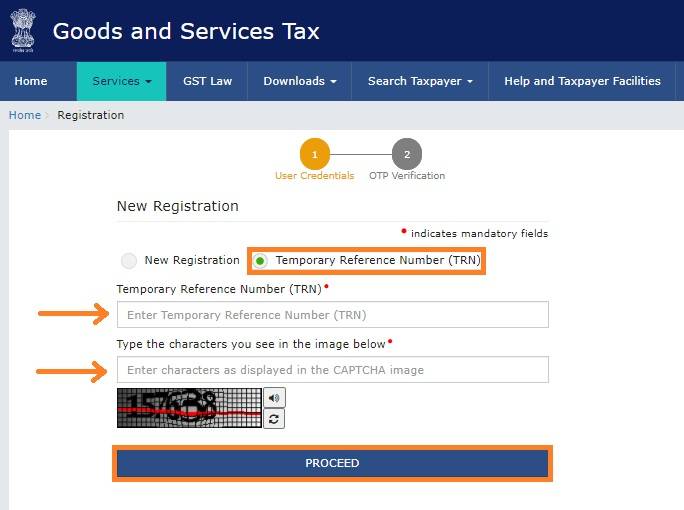The height and width of the screenshot is (510, 684).
Task: Click the Home breadcrumb link
Action: pyautogui.click(x=25, y=115)
